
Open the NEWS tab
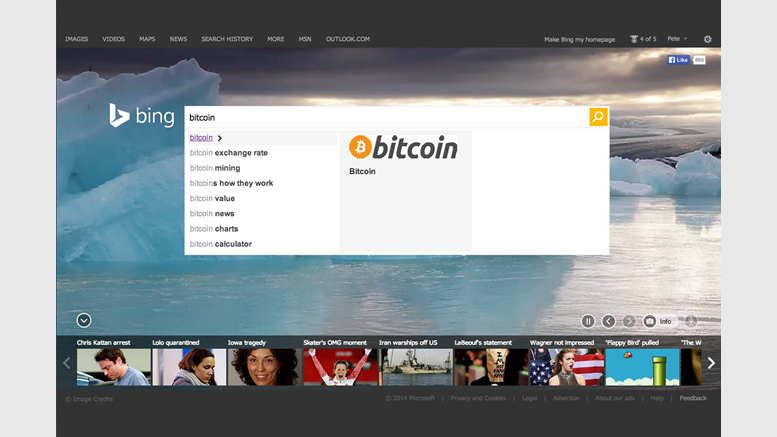[x=178, y=39]
